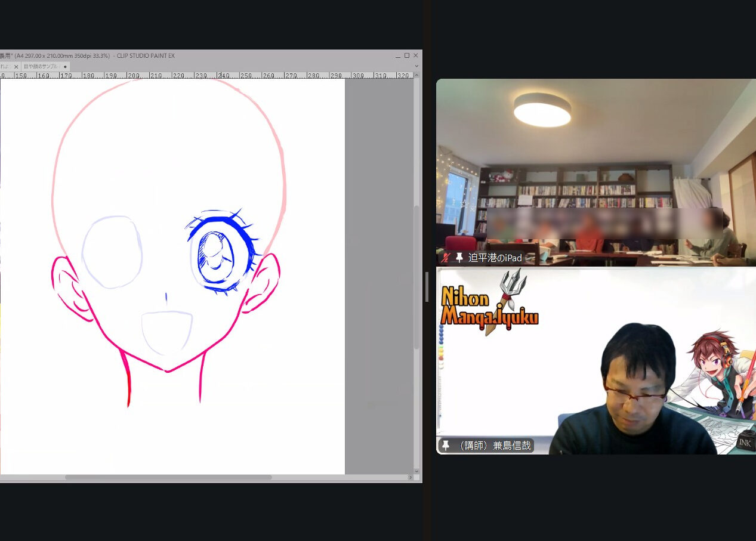Click the divider handle between shared screen and videos

[x=427, y=286]
